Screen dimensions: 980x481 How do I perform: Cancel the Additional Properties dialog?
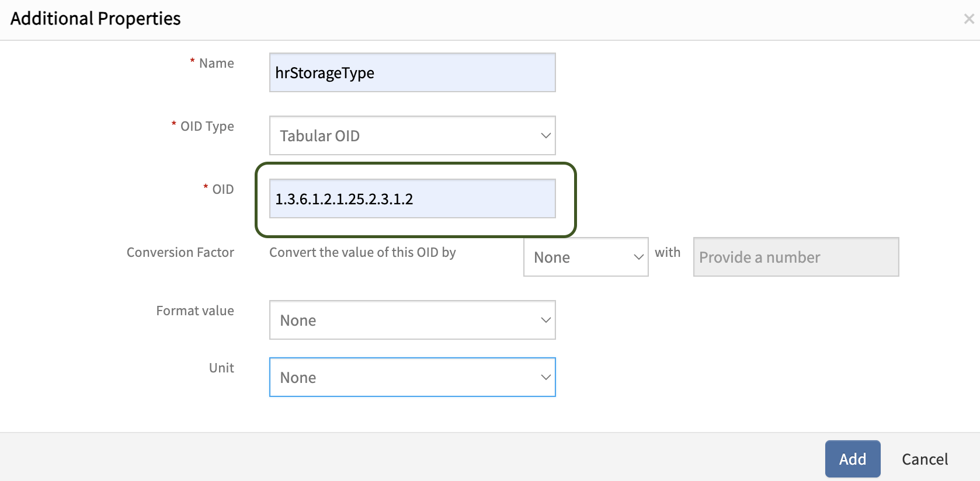click(925, 459)
